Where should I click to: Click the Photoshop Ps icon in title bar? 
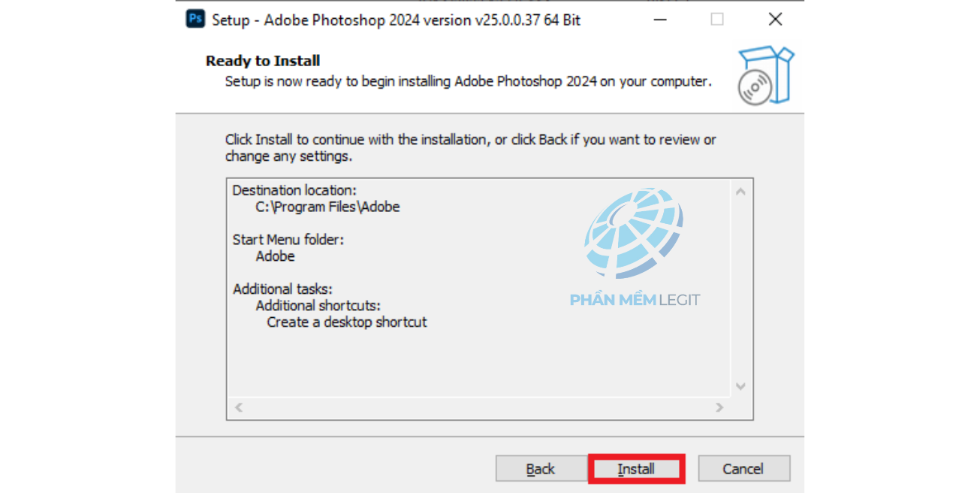point(195,19)
